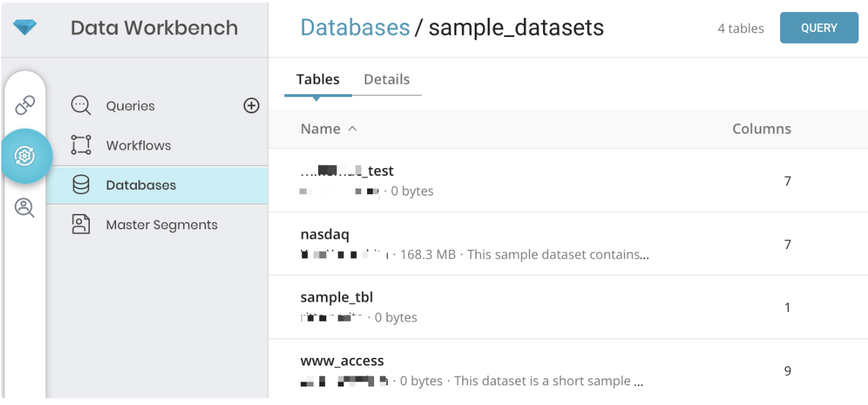
Task: Open the nasdaq table
Action: (x=324, y=235)
